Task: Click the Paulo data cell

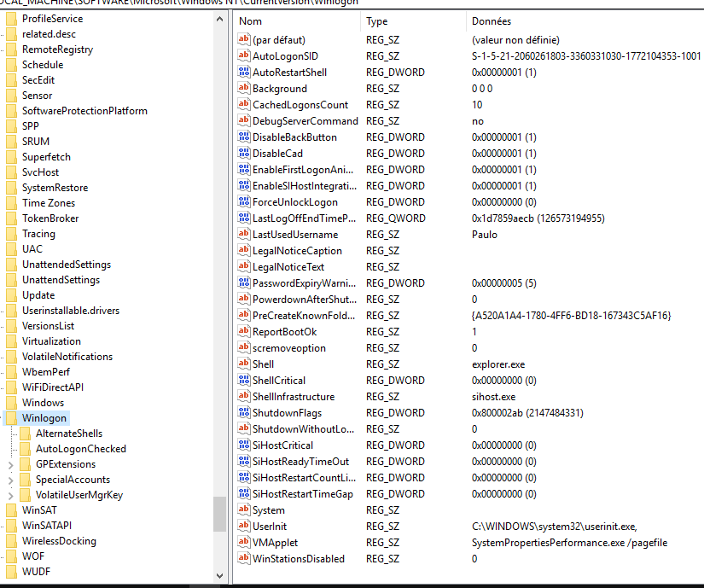Action: 485,235
